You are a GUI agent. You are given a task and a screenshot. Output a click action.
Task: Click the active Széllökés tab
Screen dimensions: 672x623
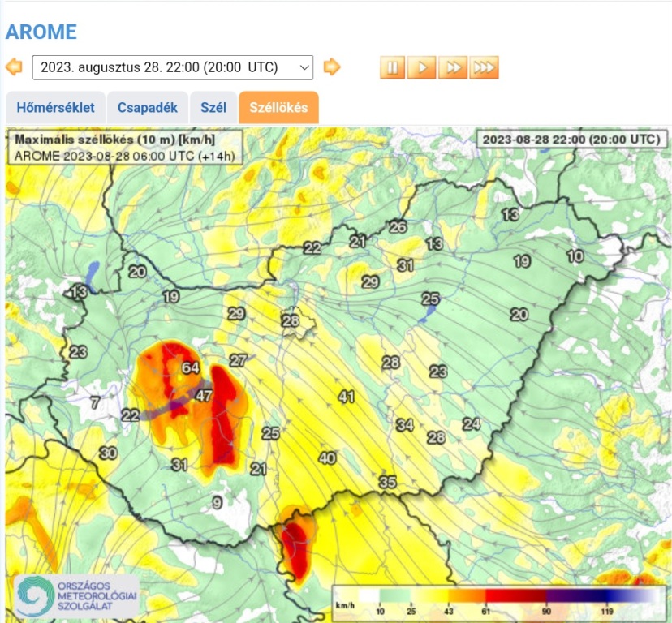(x=278, y=107)
